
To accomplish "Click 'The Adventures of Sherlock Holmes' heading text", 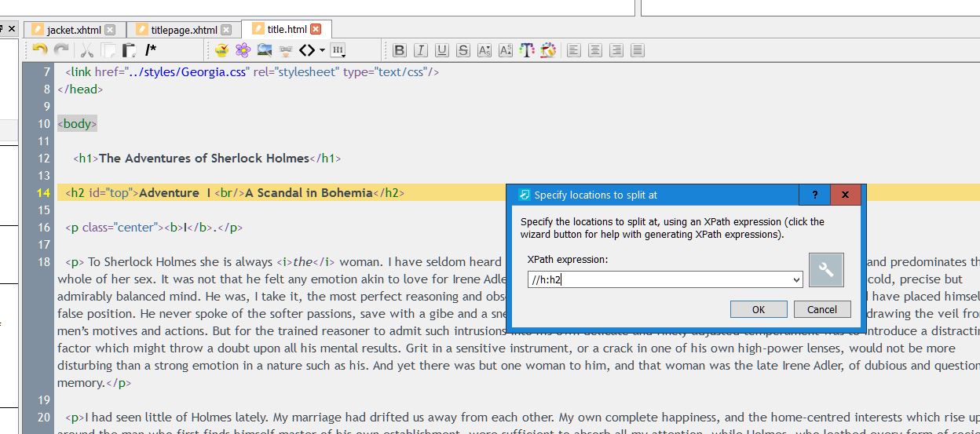I will coord(204,158).
